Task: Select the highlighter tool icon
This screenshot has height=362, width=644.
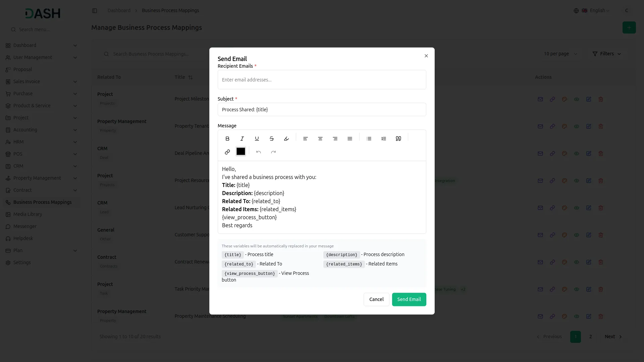Action: [x=286, y=139]
